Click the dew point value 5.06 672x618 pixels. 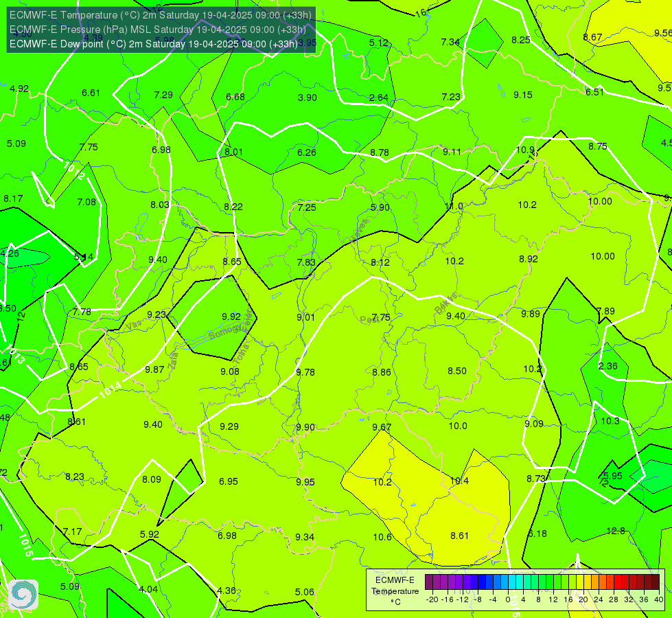pyautogui.click(x=305, y=593)
